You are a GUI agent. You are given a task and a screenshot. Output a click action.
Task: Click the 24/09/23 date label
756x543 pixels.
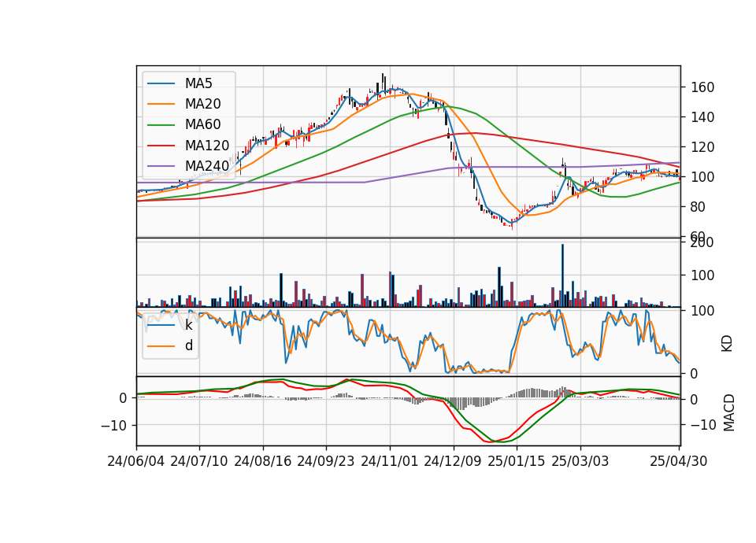tap(325, 461)
